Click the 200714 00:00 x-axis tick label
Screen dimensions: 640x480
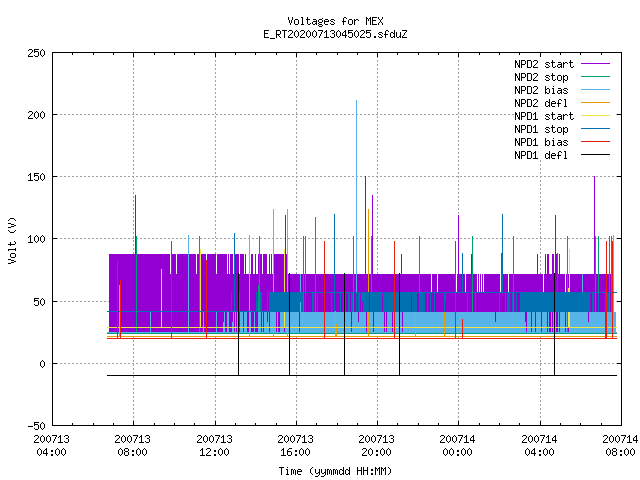coord(457,446)
